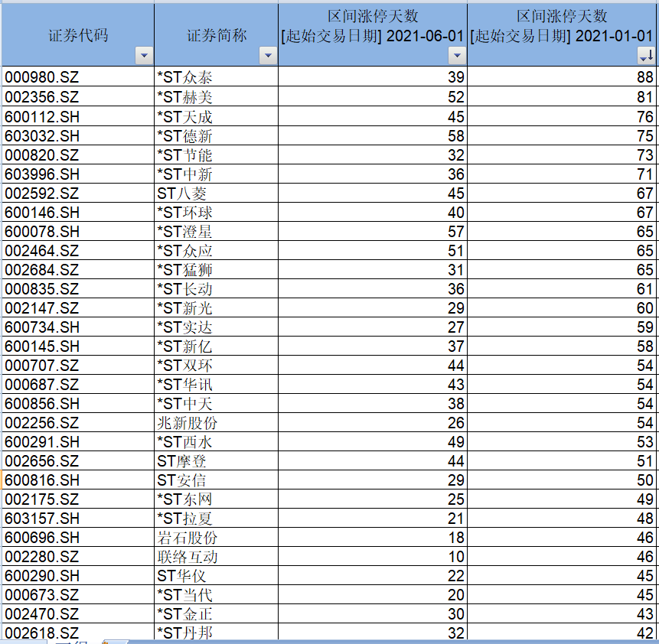Select cell *ST当代

pos(217,594)
